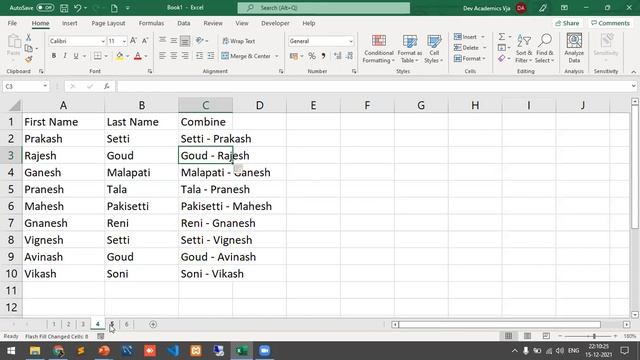Image resolution: width=640 pixels, height=360 pixels.
Task: Click the Share button
Action: coord(567,23)
